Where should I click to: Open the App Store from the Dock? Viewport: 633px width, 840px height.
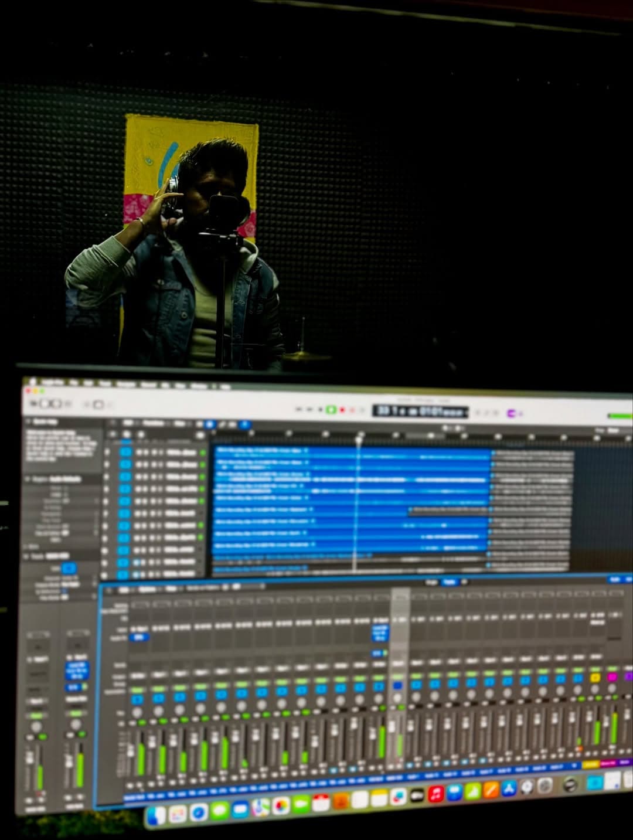[x=509, y=789]
